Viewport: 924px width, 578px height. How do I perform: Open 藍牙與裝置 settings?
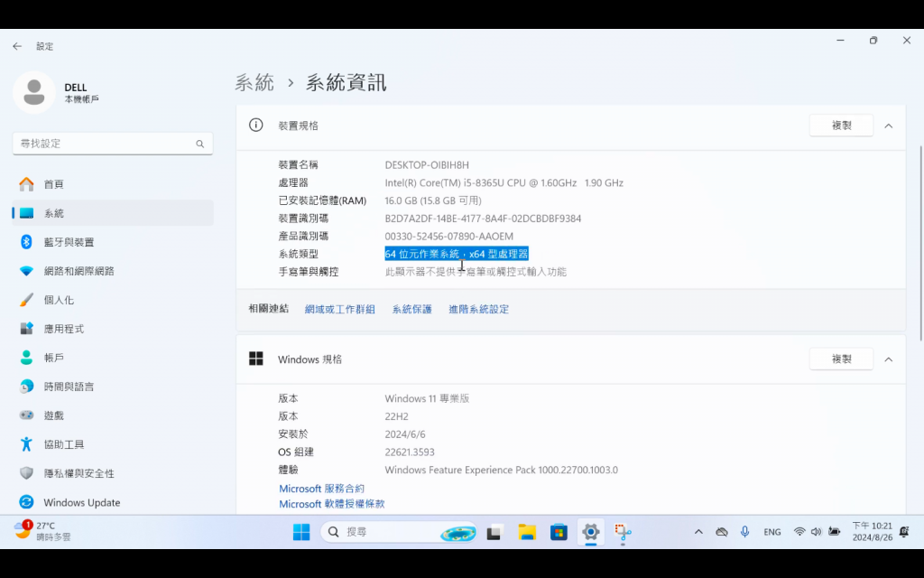(x=113, y=242)
